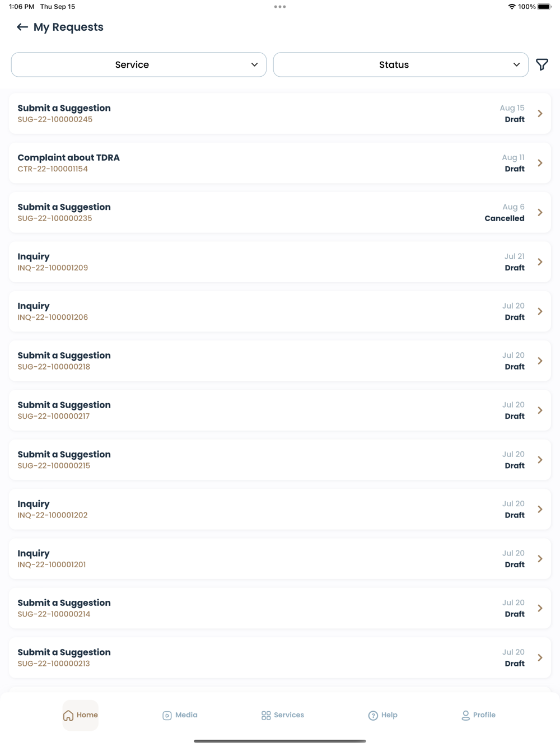The height and width of the screenshot is (747, 560).
Task: Tap the Services grid icon
Action: (x=266, y=715)
